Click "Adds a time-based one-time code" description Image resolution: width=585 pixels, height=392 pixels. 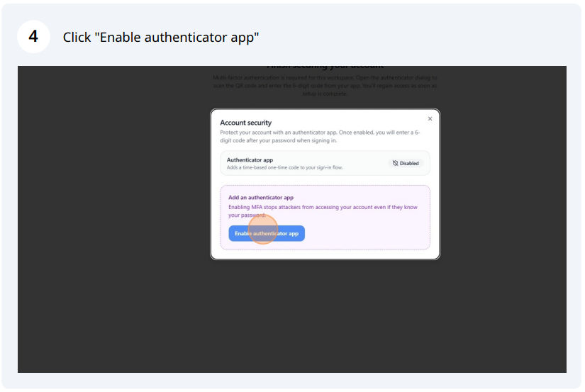284,167
